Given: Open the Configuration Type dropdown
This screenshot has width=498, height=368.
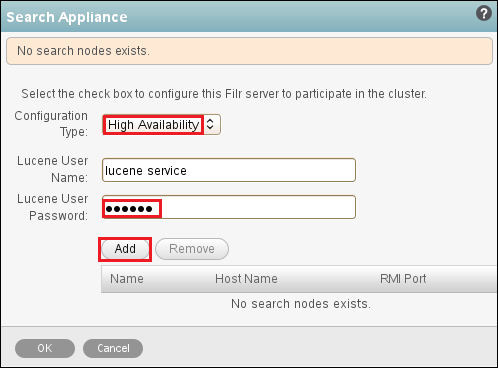Looking at the screenshot, I should pos(161,125).
